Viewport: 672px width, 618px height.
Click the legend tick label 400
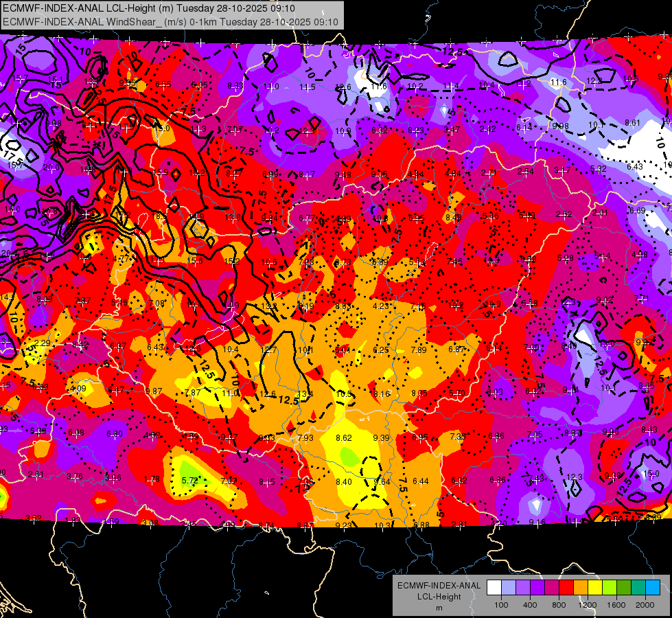[x=530, y=605]
